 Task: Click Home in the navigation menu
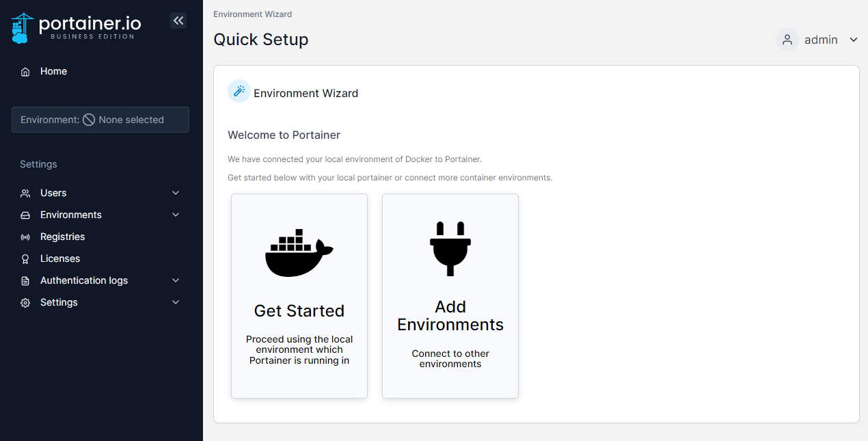[55, 71]
